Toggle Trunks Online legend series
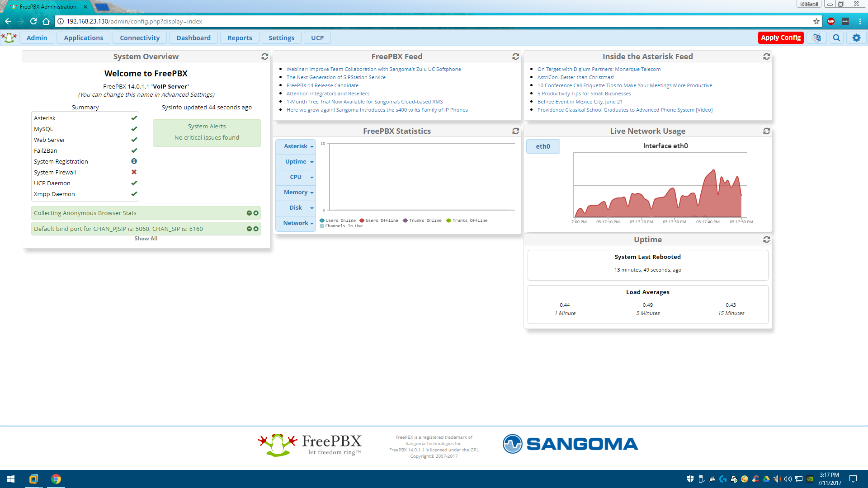The width and height of the screenshot is (868, 488). [x=422, y=221]
